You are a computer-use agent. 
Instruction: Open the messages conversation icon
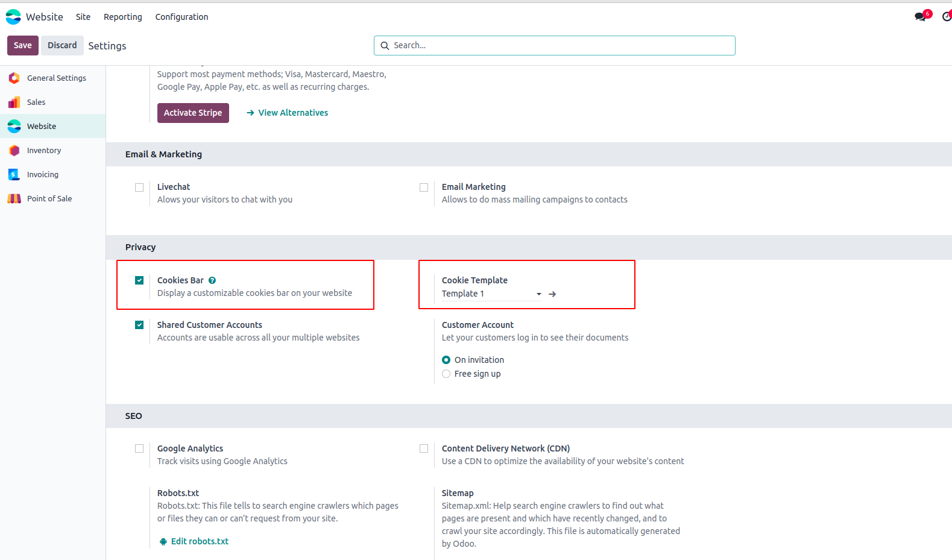920,17
